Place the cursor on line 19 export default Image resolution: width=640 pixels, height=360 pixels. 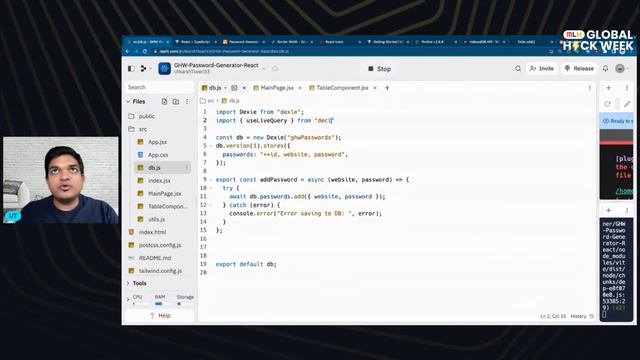coord(246,264)
